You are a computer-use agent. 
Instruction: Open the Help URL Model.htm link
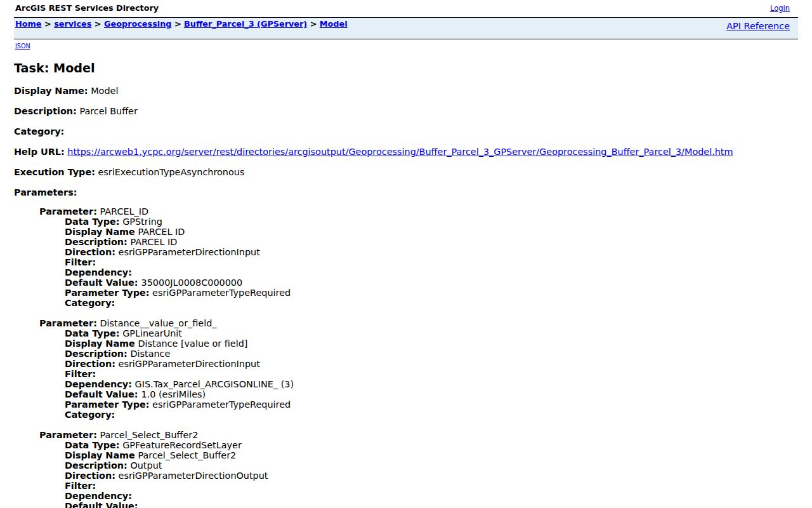(x=400, y=152)
